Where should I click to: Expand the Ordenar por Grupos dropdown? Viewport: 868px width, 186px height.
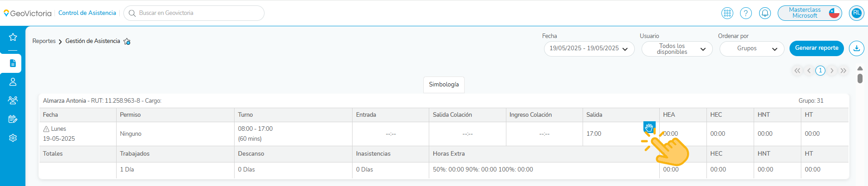click(x=751, y=48)
